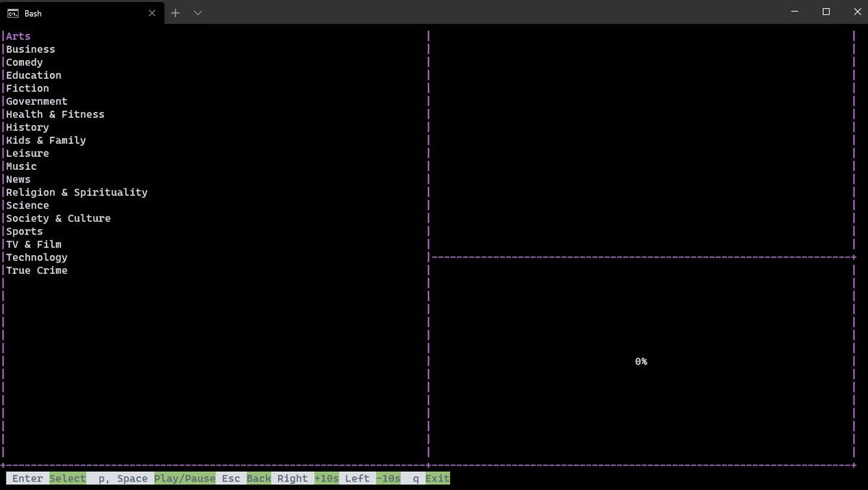This screenshot has height=490, width=868.
Task: Open a new terminal tab
Action: click(x=175, y=13)
